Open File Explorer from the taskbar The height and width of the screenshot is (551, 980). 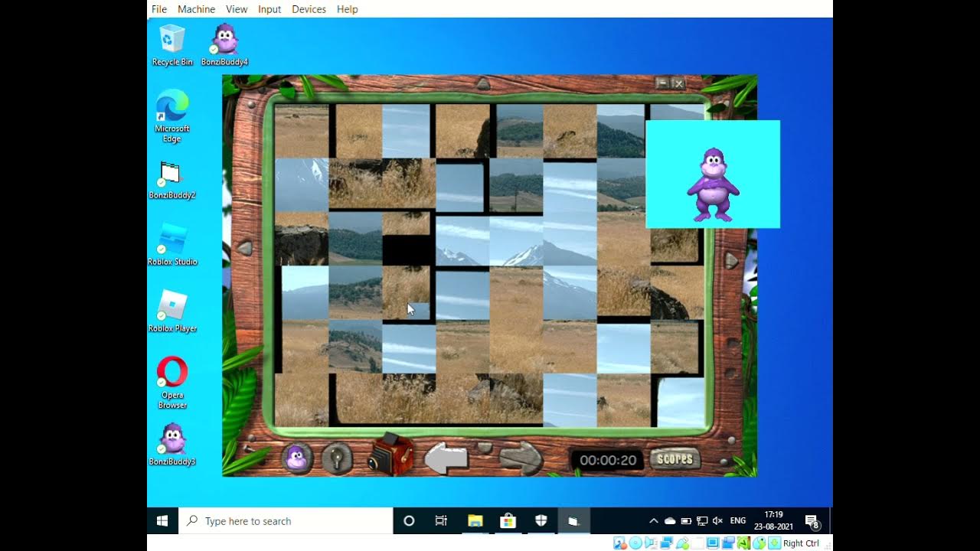475,520
